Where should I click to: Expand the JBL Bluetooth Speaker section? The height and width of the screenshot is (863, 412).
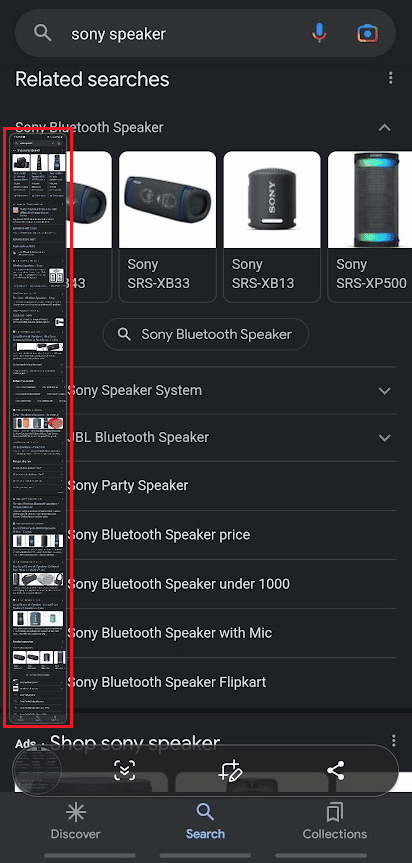[x=384, y=438]
